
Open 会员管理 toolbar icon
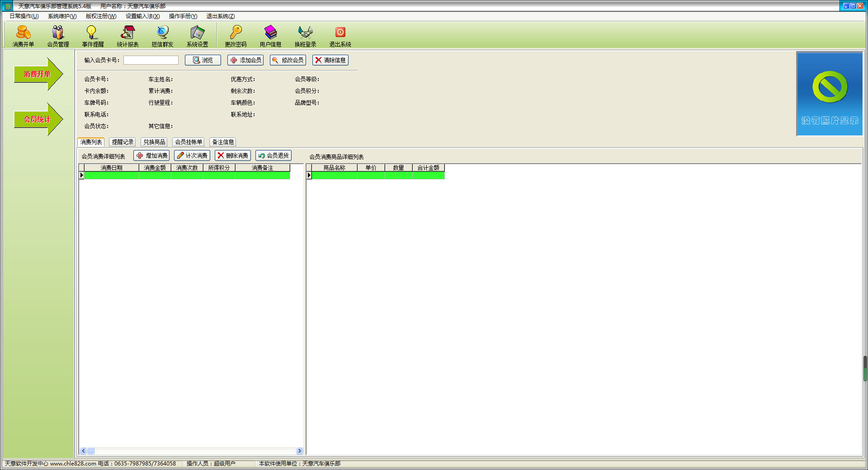(58, 32)
